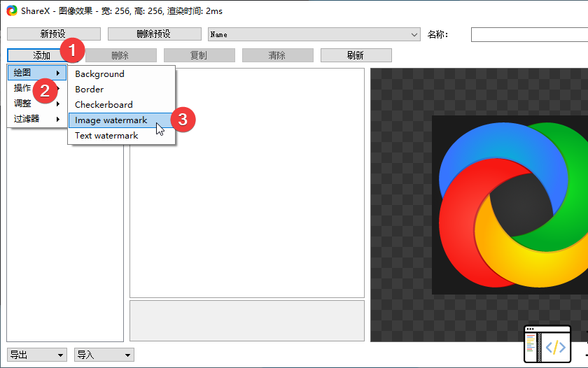
Task: Focus the 名称 name input field
Action: [529, 34]
